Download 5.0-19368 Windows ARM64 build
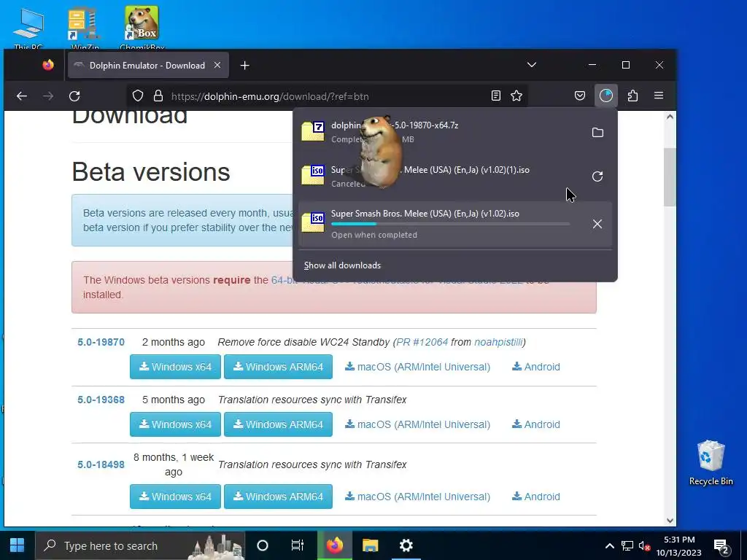The image size is (747, 560). tap(278, 424)
